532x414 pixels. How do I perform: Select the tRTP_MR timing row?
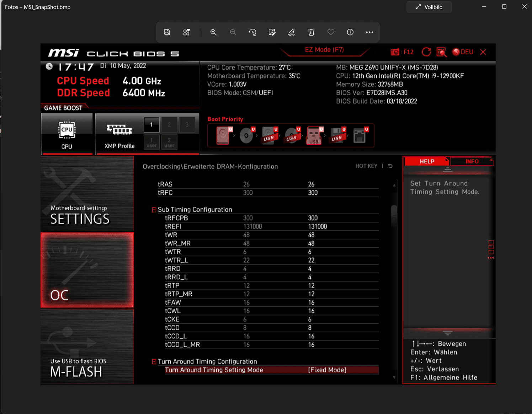click(272, 294)
